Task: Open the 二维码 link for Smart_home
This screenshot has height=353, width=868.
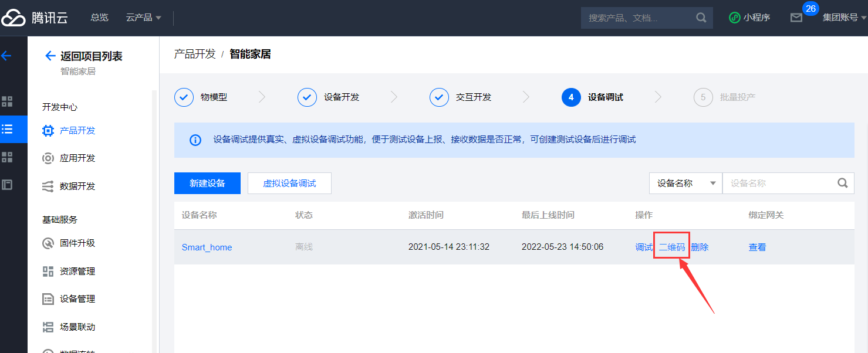Action: (671, 247)
